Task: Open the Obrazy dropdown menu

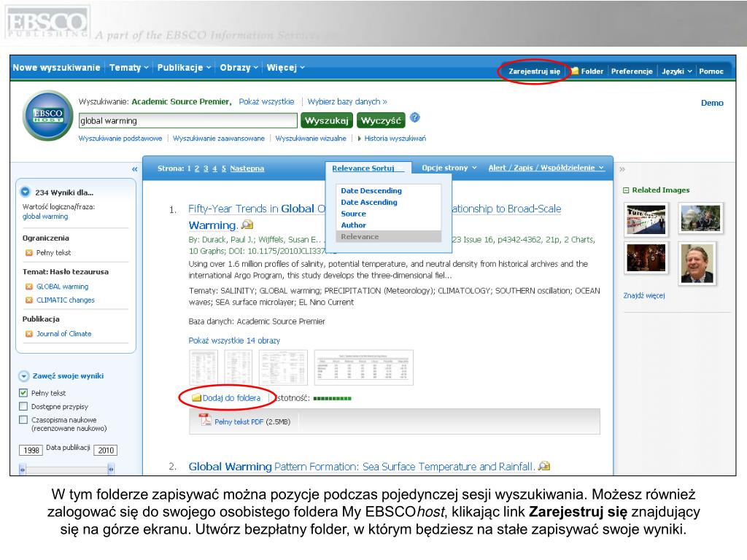Action: click(x=239, y=68)
